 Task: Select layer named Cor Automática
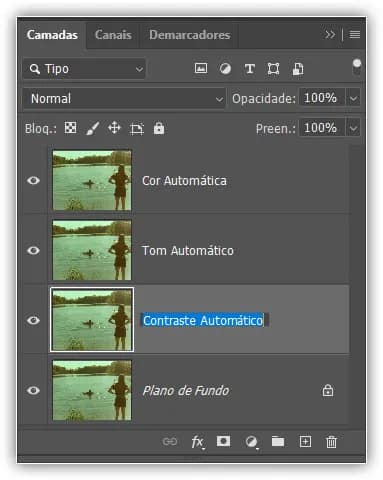pos(184,181)
